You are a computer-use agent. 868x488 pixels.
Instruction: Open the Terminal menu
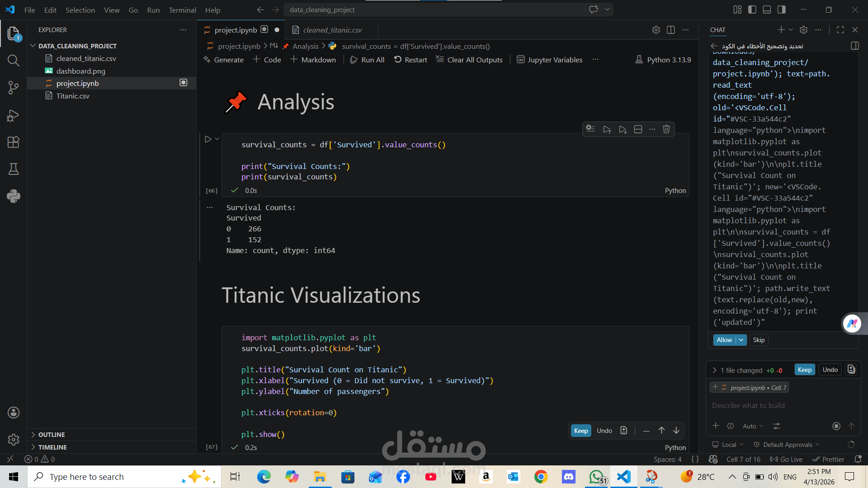click(182, 10)
